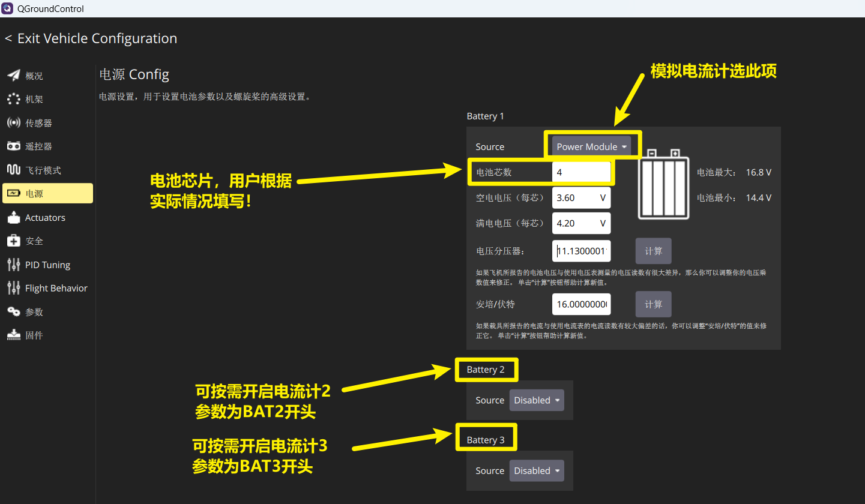The image size is (865, 504).
Task: Click the 电源设置 description text under heading
Action: [205, 96]
